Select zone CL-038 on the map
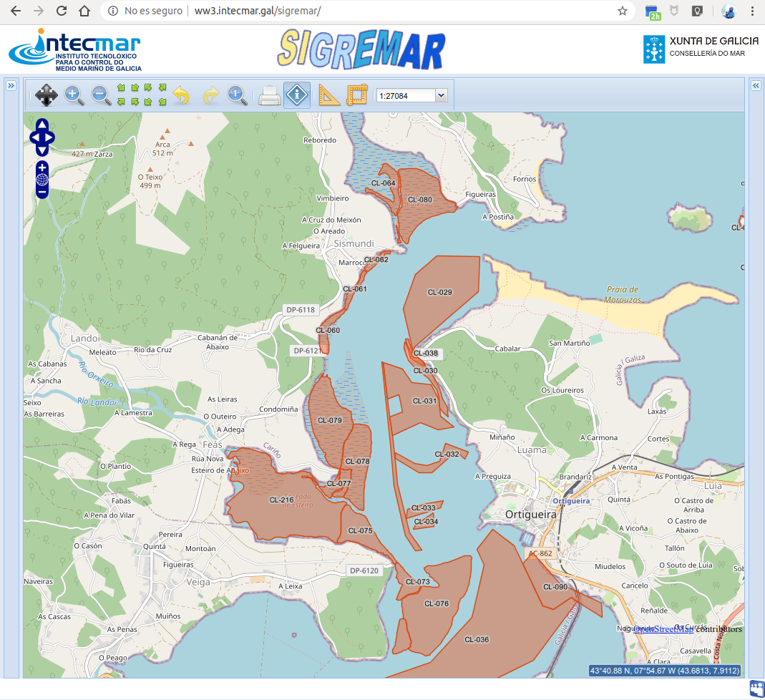 425,353
